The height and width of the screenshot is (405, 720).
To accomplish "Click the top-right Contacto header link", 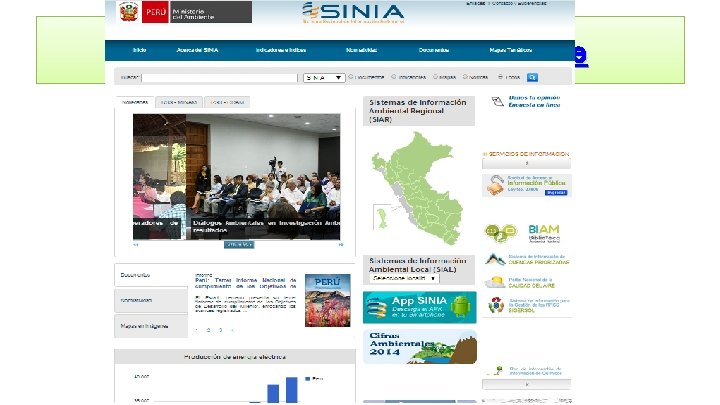I will 501,3.
